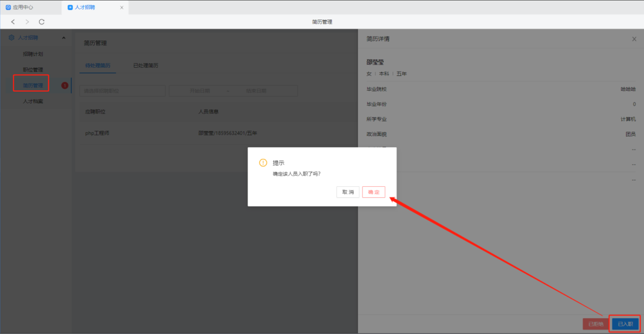Close the 人才招聘 tab with its X
Image resolution: width=644 pixels, height=334 pixels.
point(122,7)
